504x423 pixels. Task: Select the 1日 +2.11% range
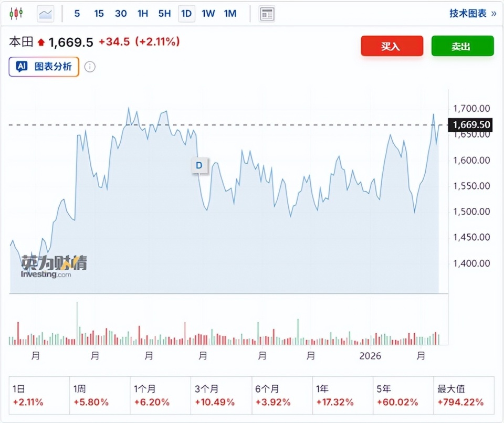[x=39, y=395]
